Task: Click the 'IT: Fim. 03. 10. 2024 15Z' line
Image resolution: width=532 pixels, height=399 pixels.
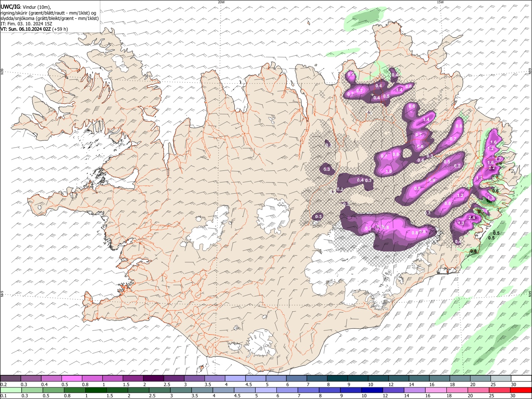Action: (26, 24)
